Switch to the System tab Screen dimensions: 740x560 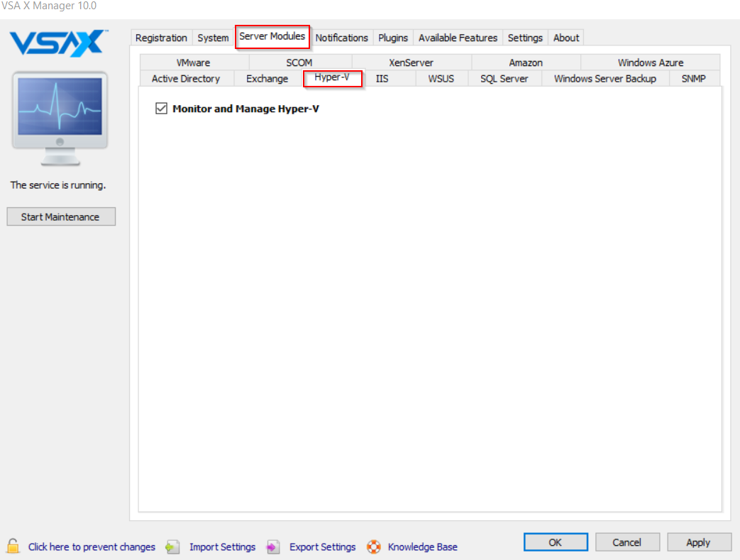[x=213, y=38]
